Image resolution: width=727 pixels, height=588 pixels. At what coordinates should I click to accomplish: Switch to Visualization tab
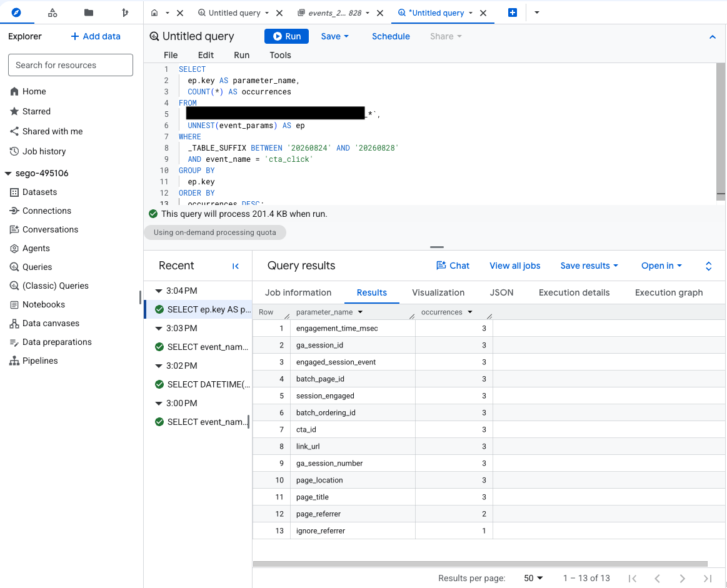[438, 292]
